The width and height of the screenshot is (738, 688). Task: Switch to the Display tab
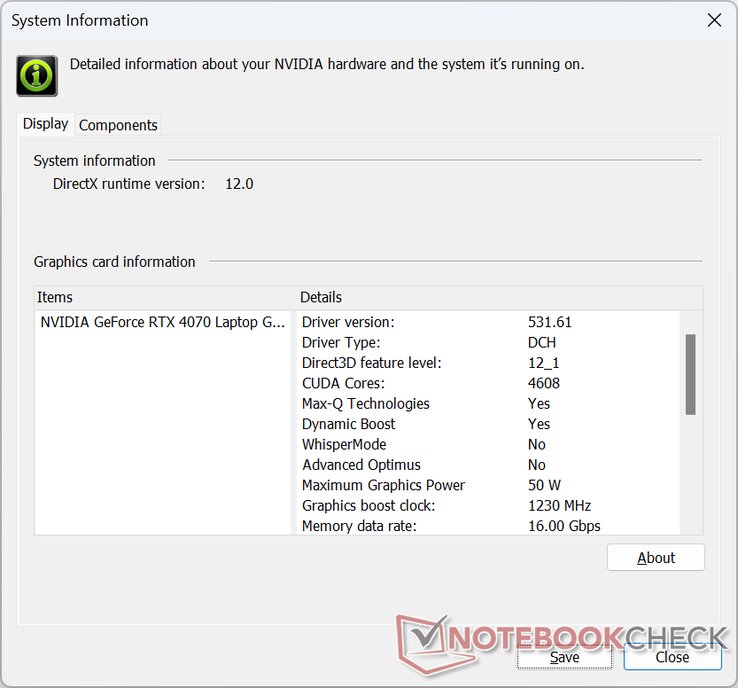(46, 124)
